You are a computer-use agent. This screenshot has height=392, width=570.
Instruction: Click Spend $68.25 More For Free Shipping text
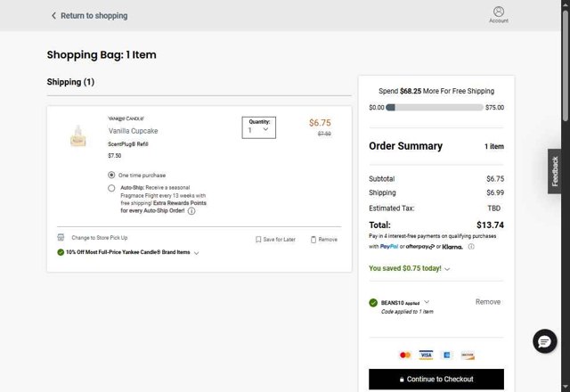point(436,91)
